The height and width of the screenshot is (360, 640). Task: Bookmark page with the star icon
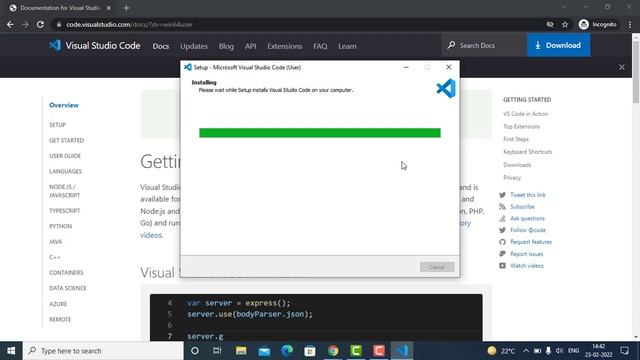click(565, 24)
